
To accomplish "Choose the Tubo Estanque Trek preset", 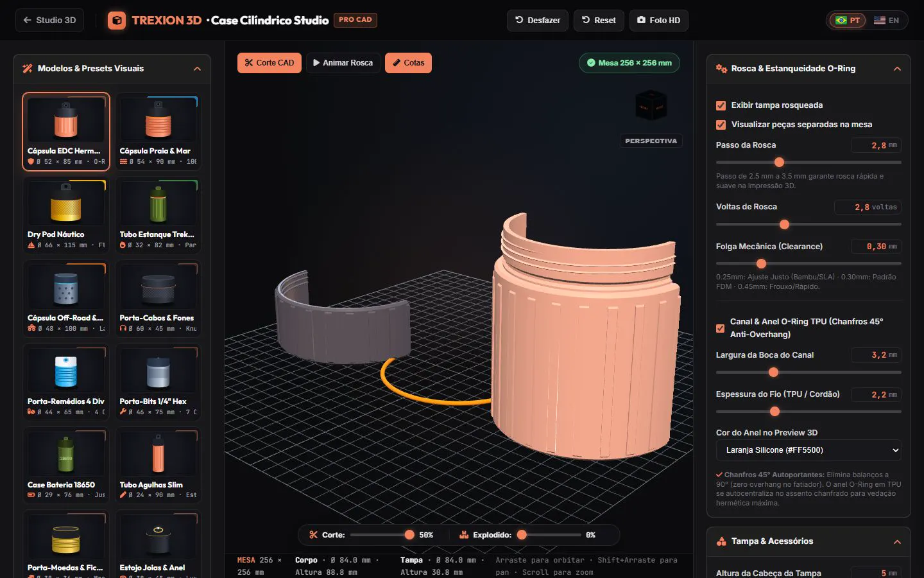I will pos(158,215).
